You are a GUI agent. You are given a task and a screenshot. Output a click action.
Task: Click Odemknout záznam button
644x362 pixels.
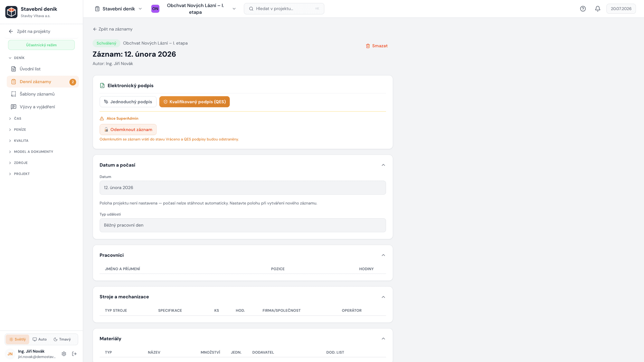click(128, 129)
